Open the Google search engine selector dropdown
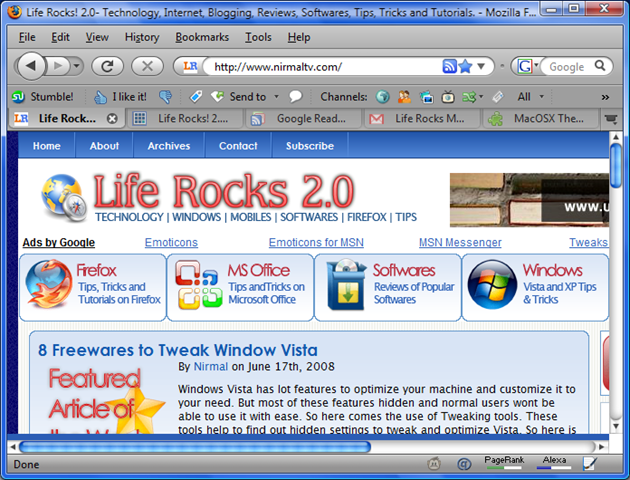 tap(528, 66)
